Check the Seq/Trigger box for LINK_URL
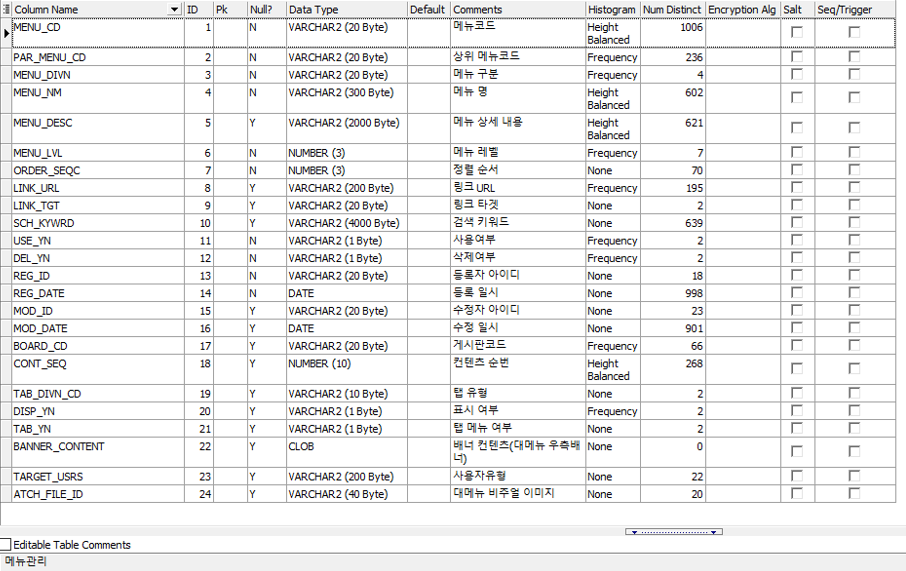Viewport: 906px width, 571px height. click(854, 187)
